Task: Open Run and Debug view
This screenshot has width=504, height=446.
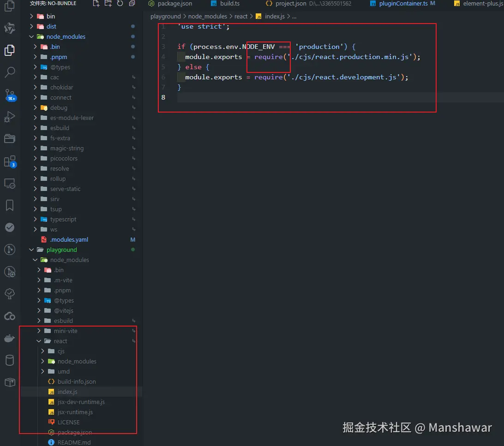Action: pyautogui.click(x=10, y=117)
